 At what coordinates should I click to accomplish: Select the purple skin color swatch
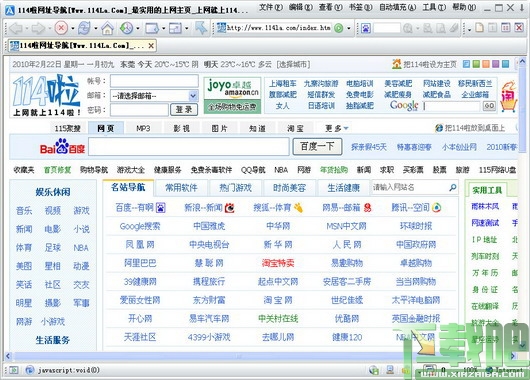pos(496,64)
